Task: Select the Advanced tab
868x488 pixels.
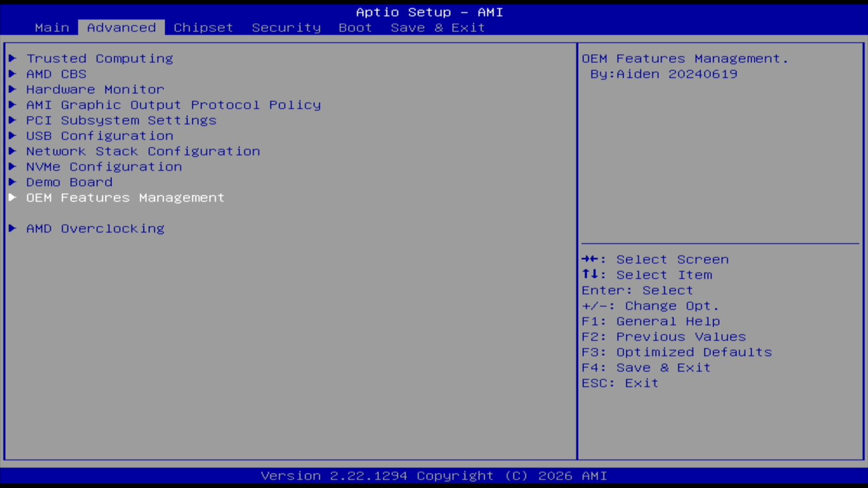Action: click(121, 27)
